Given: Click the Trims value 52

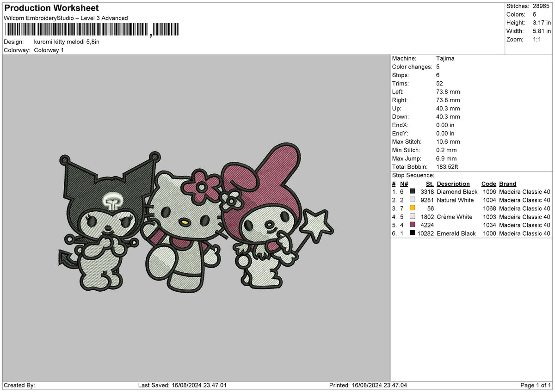Looking at the screenshot, I should tap(439, 84).
